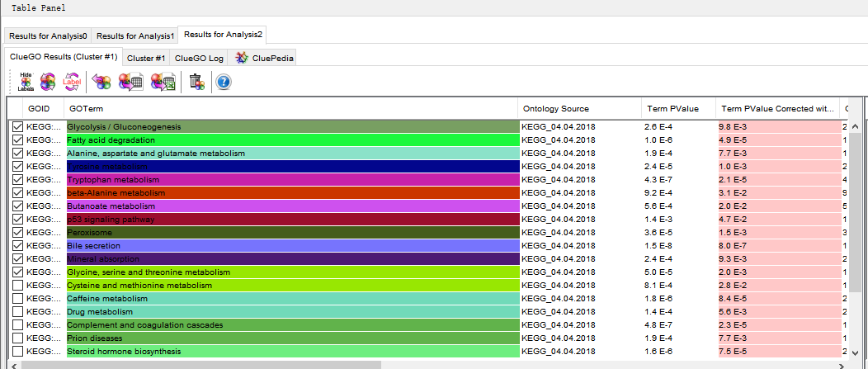Sort by Term PValue Corrected column header
This screenshot has height=369, width=868.
[777, 109]
